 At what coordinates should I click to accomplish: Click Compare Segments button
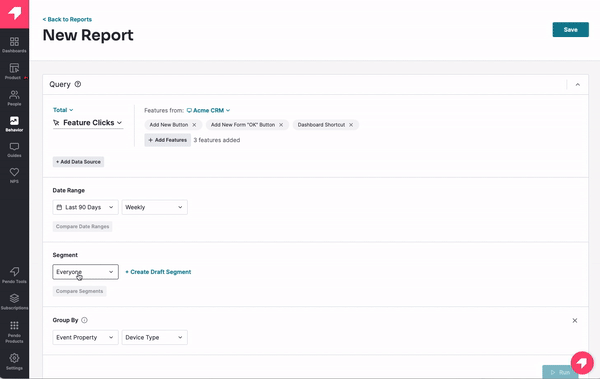80,291
